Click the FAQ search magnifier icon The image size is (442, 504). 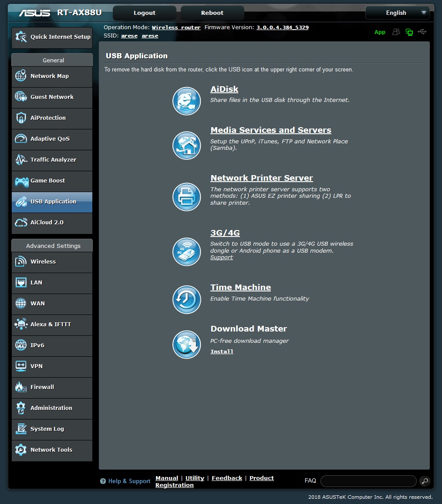click(425, 481)
